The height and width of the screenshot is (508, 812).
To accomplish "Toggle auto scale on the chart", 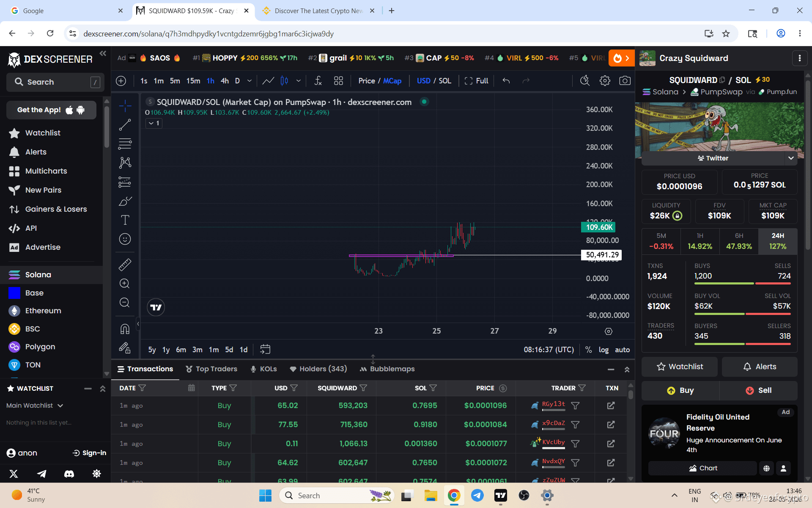I will (622, 350).
